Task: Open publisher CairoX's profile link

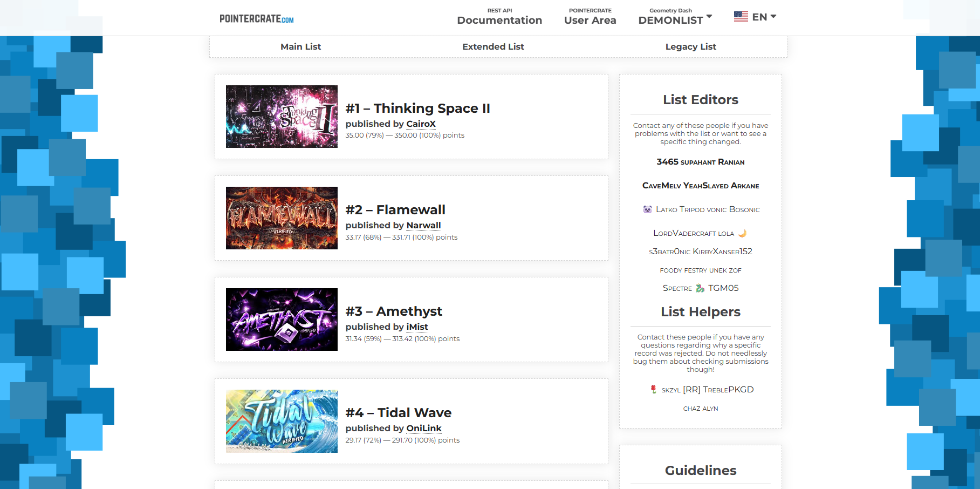Action: coord(421,124)
